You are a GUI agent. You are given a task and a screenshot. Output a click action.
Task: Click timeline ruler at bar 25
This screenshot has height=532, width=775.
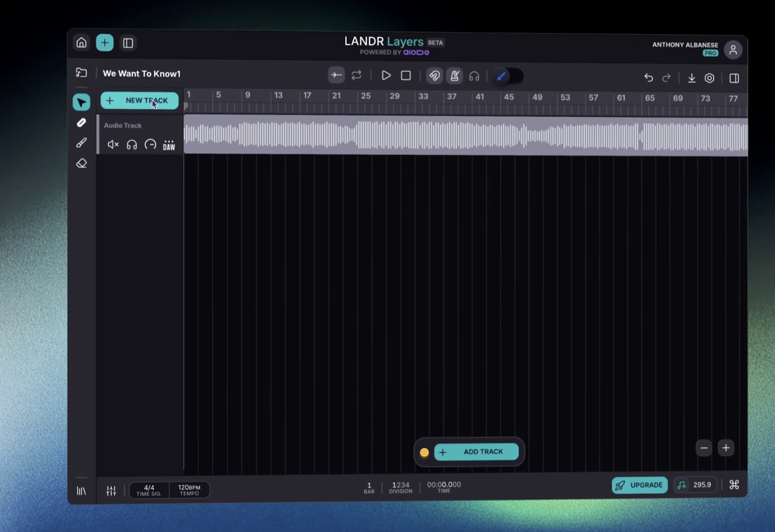pos(366,96)
